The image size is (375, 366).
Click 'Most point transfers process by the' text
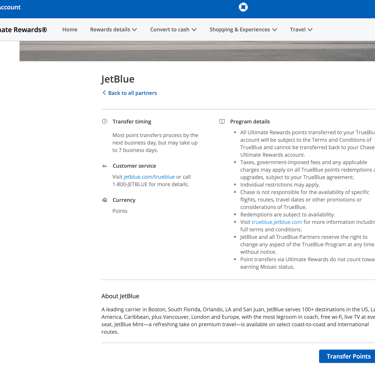(x=155, y=135)
